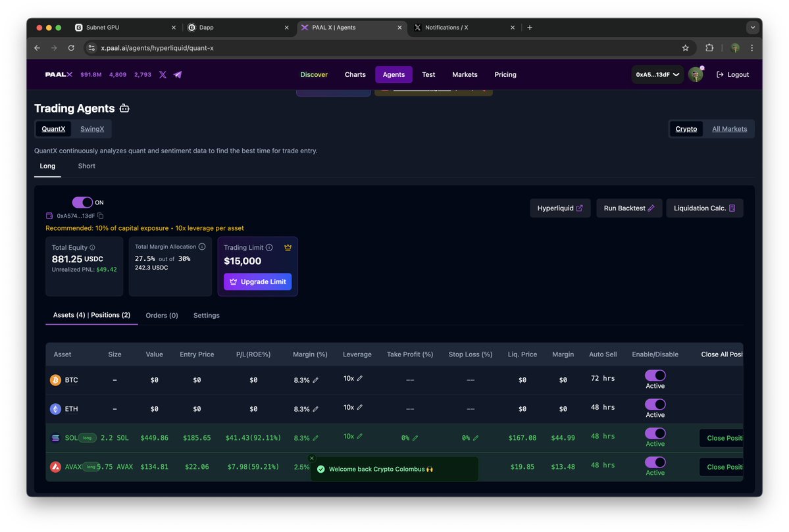
Task: Open Pricing in the top navigation
Action: pyautogui.click(x=505, y=74)
